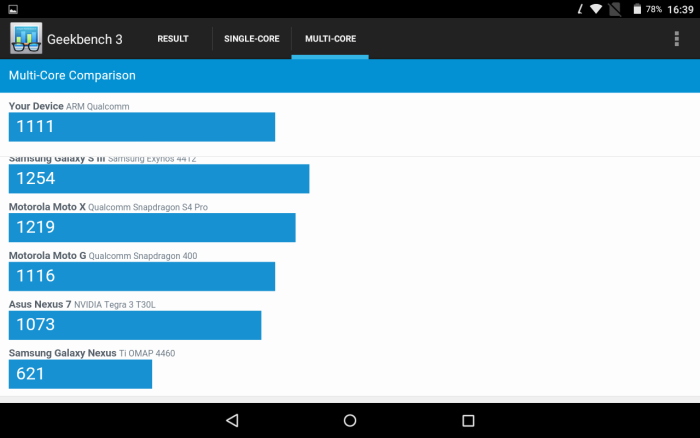
Task: Tap the Geekbench 3 app icon
Action: point(26,38)
